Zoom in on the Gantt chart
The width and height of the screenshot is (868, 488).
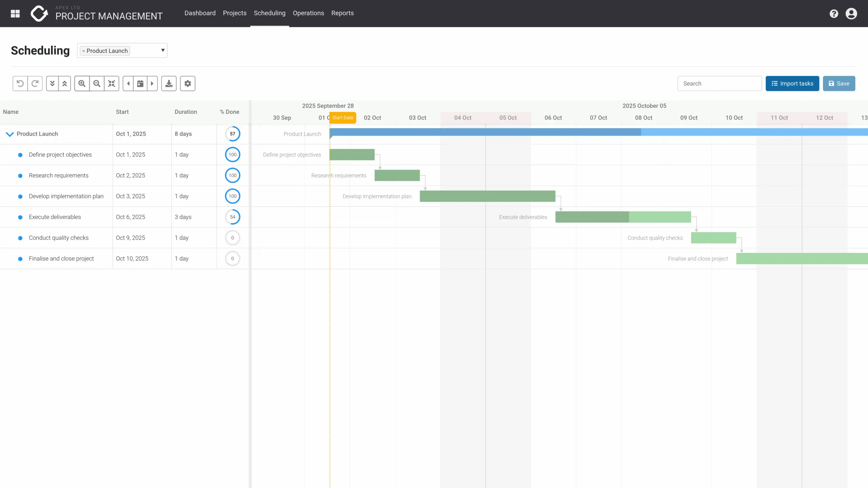point(82,83)
